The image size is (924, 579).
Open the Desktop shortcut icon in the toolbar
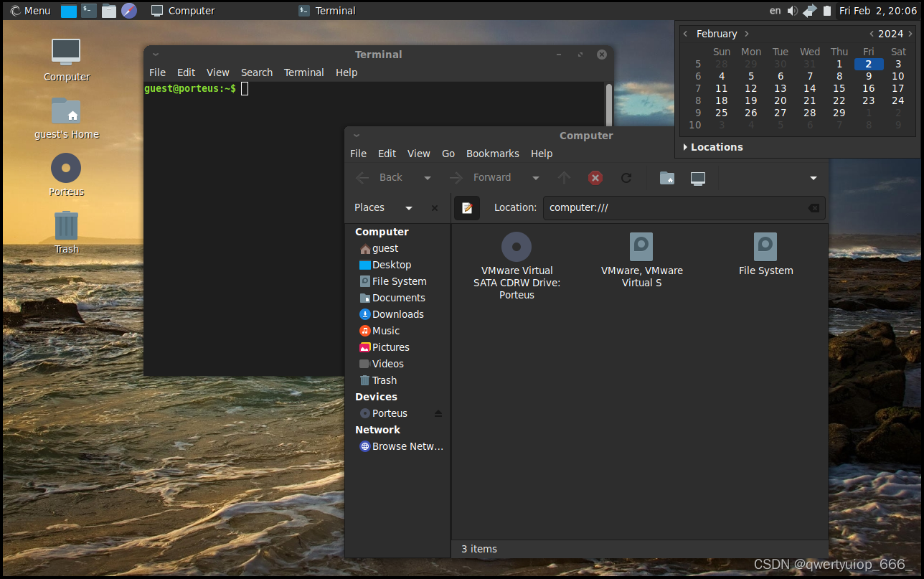[x=697, y=177]
